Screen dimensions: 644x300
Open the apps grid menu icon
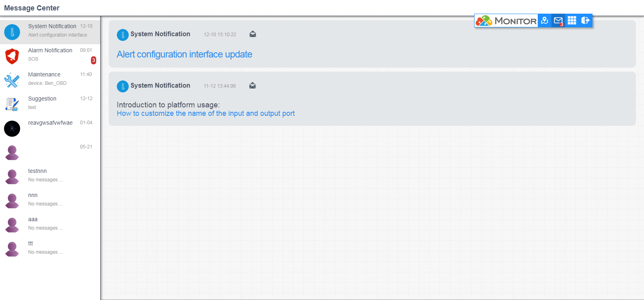click(572, 21)
